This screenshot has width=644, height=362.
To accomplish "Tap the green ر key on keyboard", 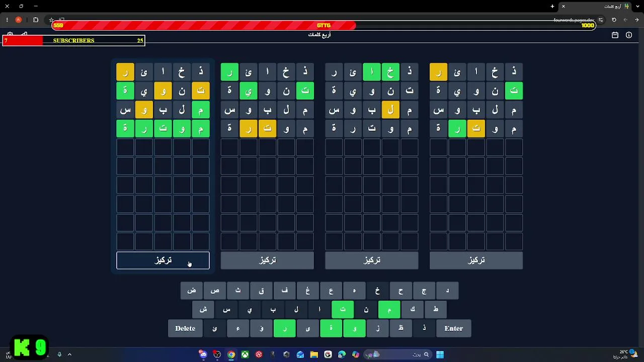I will (x=285, y=328).
